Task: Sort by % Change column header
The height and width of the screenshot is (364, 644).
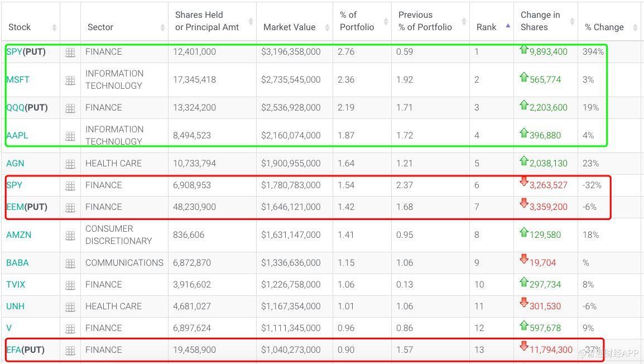Action: 604,27
